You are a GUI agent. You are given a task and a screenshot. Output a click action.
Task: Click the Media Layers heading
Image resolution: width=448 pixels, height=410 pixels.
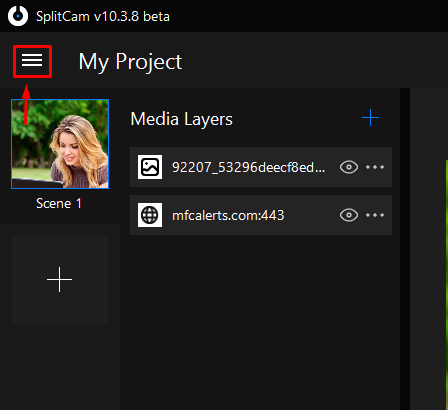(182, 119)
